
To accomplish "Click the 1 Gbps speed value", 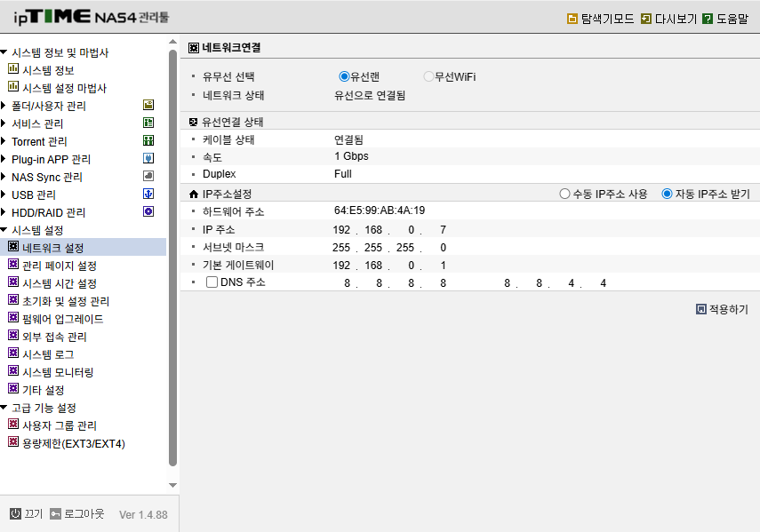I will [x=351, y=156].
